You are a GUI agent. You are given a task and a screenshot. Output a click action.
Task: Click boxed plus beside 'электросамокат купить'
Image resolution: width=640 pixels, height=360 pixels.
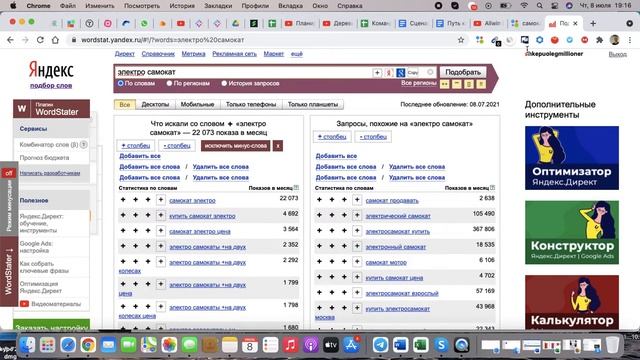(x=357, y=231)
